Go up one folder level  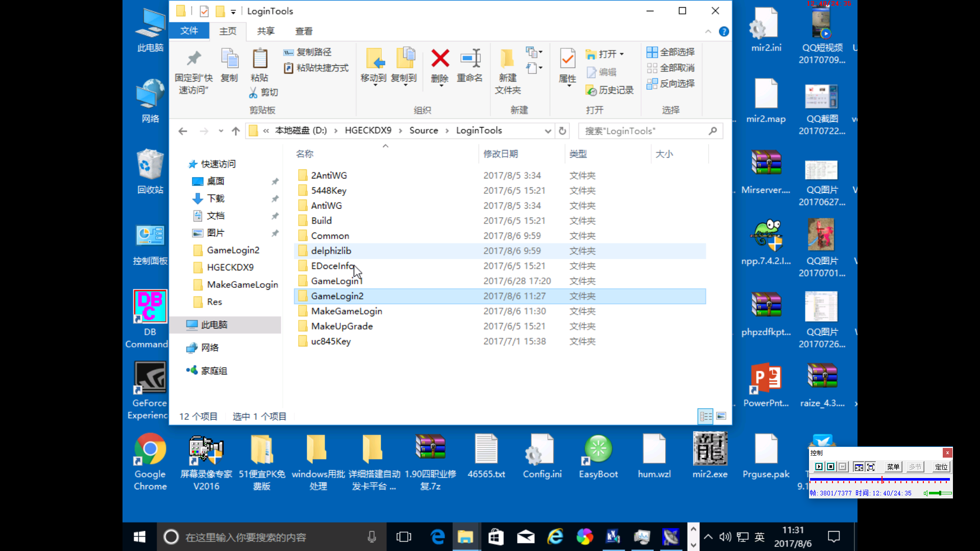[x=235, y=131]
